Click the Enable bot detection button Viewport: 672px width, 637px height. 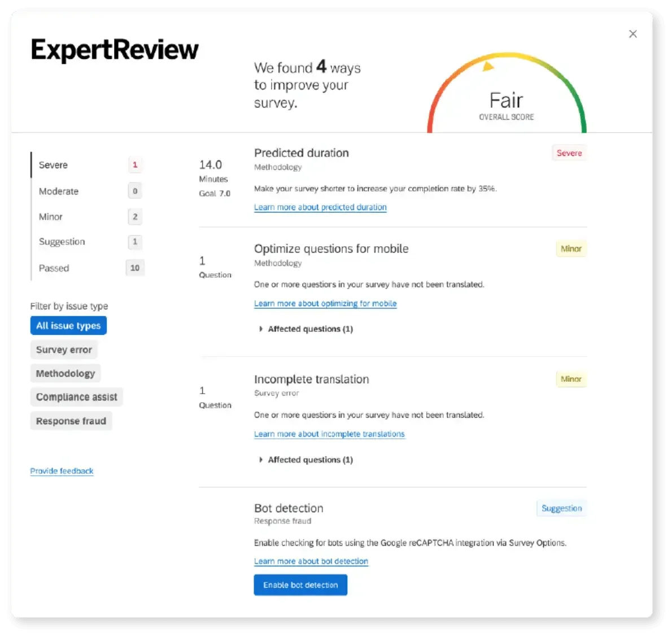(300, 585)
